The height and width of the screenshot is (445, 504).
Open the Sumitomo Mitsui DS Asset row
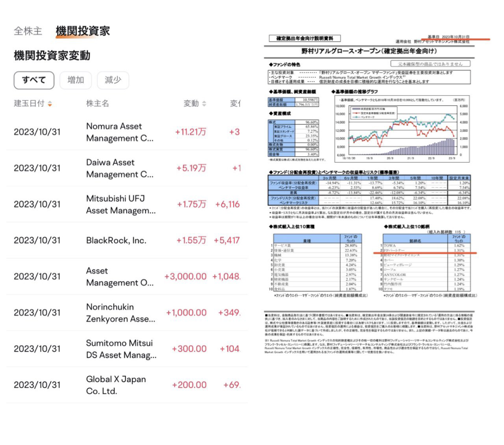121,349
